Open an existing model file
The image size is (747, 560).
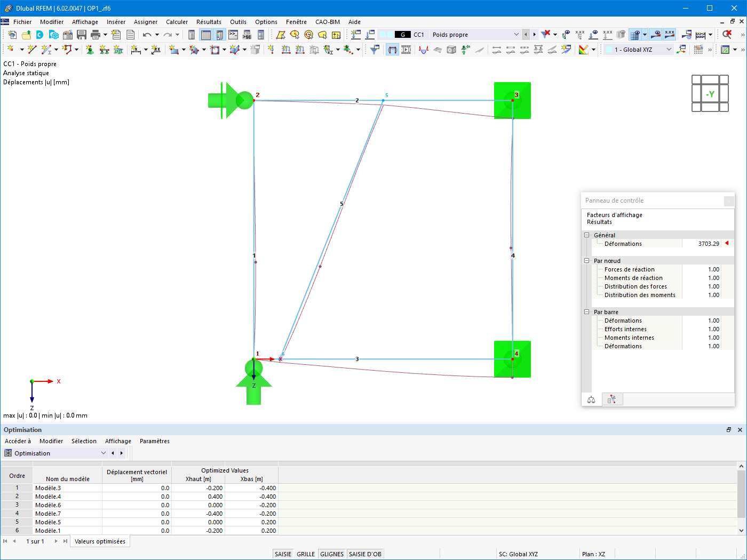[26, 35]
